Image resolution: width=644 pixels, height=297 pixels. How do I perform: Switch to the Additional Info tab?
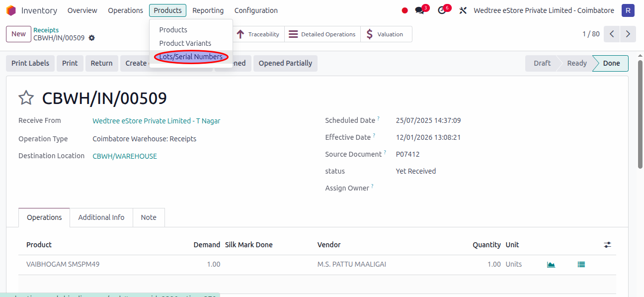(x=101, y=217)
